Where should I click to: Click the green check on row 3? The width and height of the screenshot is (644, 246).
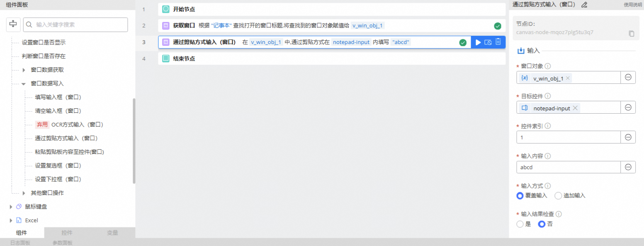tap(463, 42)
